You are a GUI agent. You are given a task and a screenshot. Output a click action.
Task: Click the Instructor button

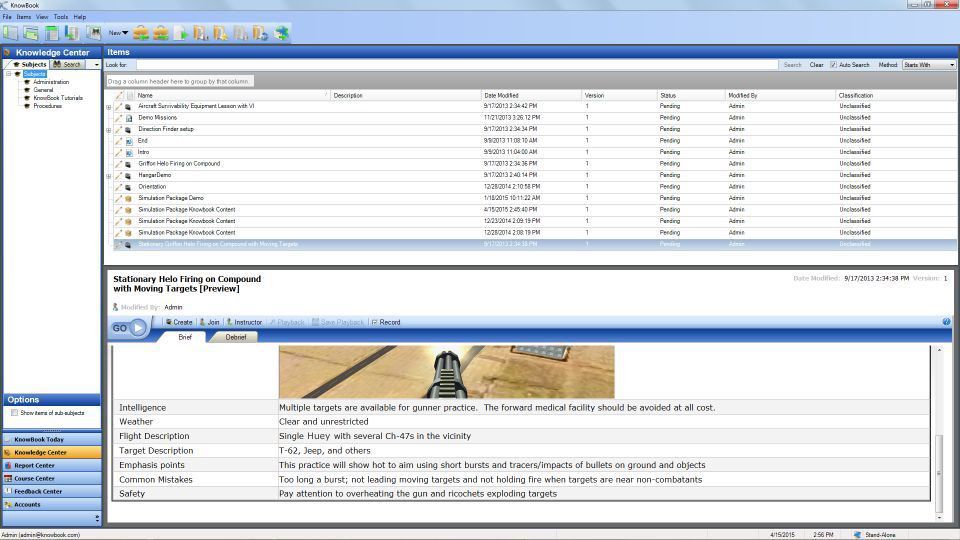click(245, 322)
